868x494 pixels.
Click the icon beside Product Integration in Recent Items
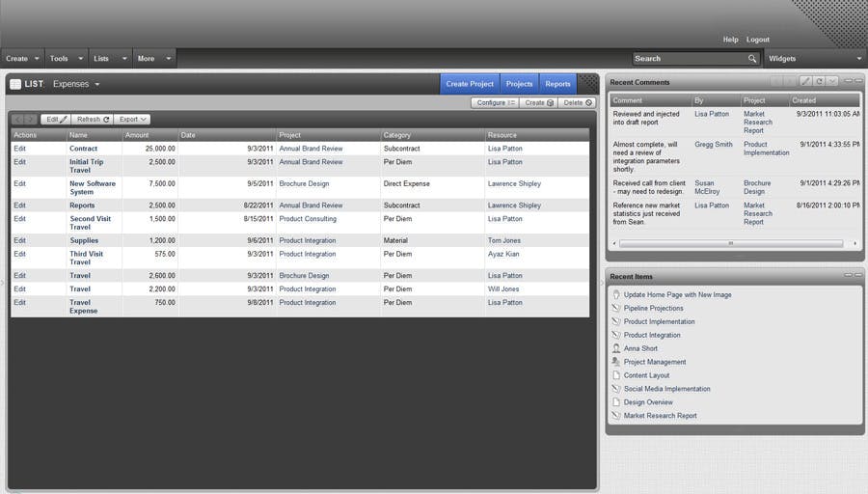point(616,335)
